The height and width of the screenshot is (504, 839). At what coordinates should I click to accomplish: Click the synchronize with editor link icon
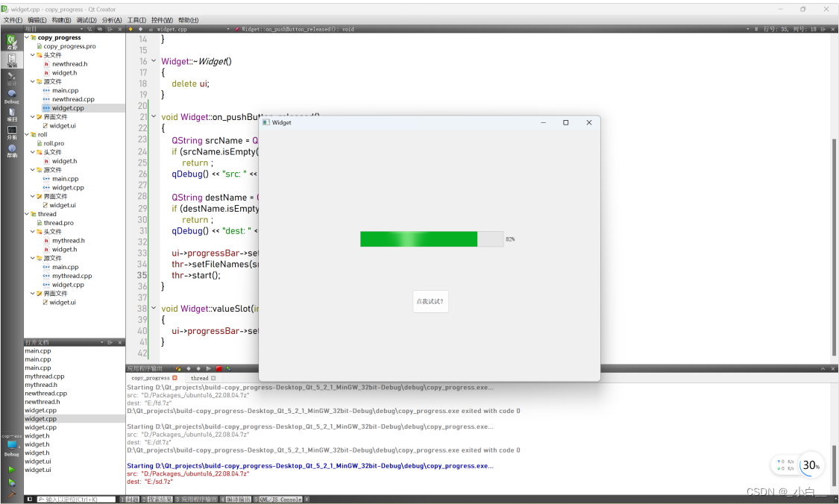pos(99,29)
